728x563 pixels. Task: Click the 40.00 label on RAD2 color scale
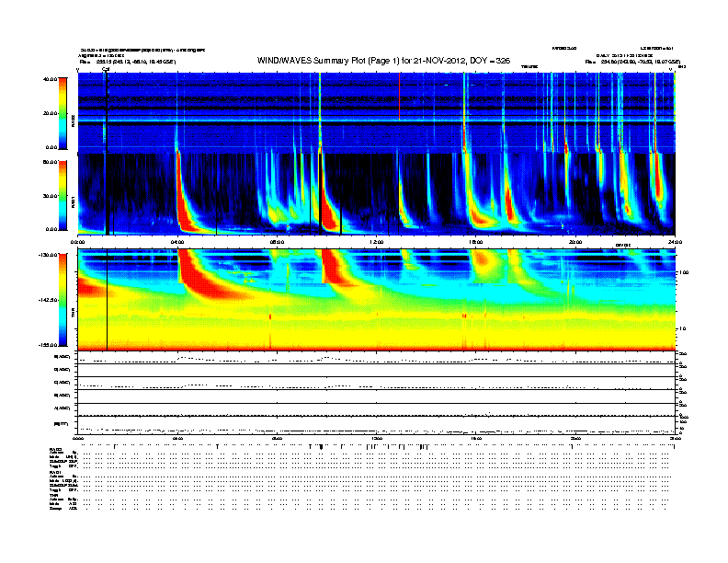51,79
